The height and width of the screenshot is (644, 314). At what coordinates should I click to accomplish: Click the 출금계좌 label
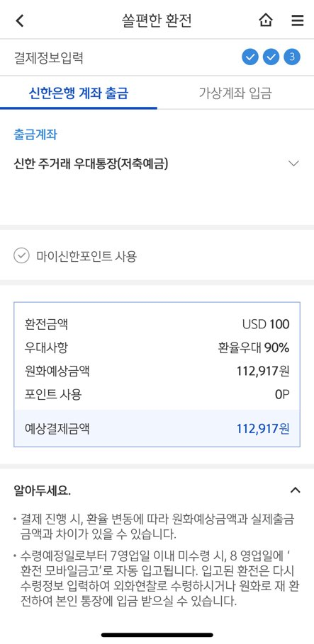[x=35, y=134]
